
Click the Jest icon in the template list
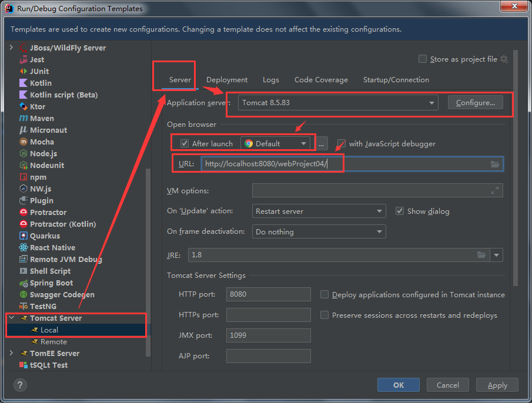(x=24, y=60)
